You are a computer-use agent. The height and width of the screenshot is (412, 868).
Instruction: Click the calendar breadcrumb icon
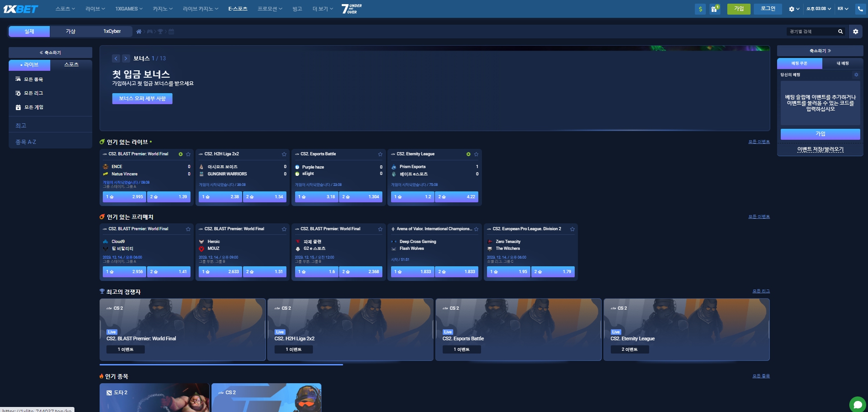(171, 32)
